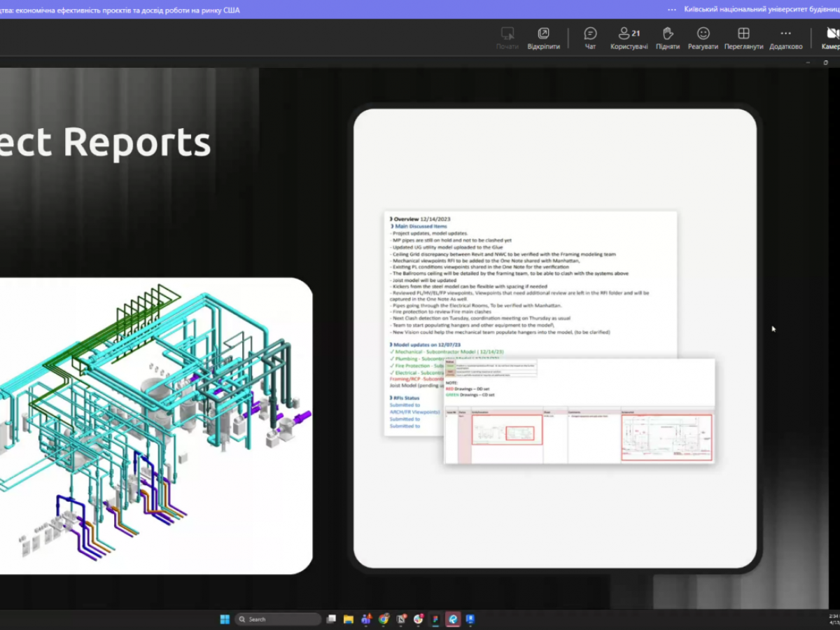
Task: Open the title bar three-dots menu
Action: [x=672, y=10]
